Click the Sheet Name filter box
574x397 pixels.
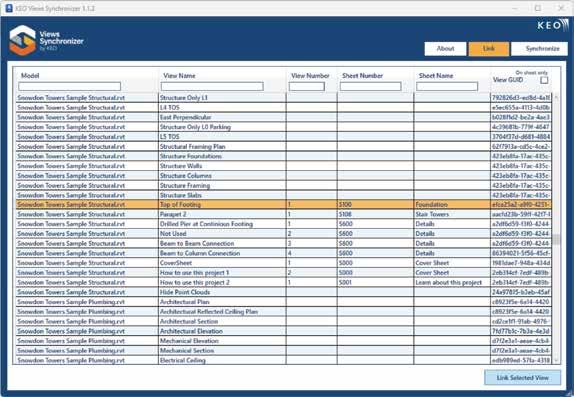[447, 86]
